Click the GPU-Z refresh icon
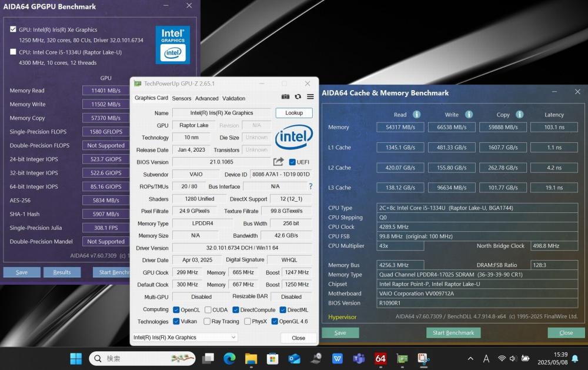This screenshot has height=370, width=588. coord(298,97)
